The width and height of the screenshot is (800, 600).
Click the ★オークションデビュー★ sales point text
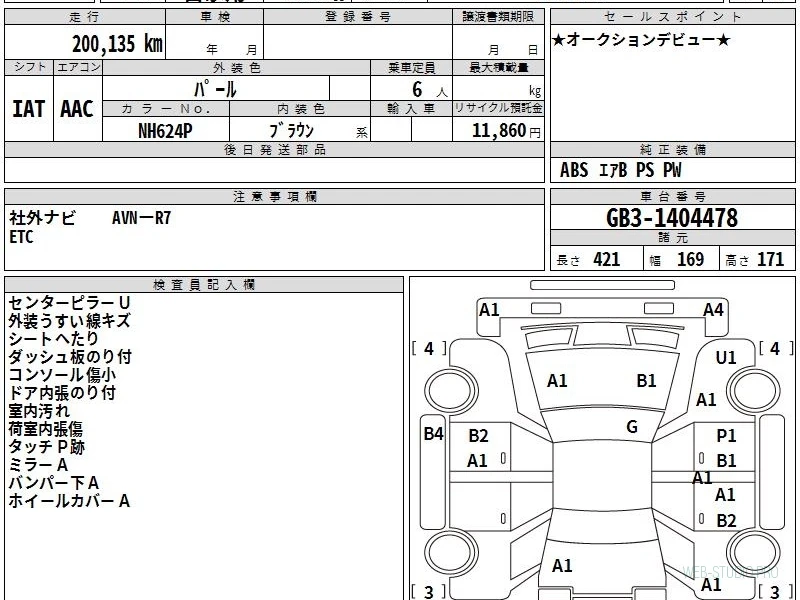[641, 40]
